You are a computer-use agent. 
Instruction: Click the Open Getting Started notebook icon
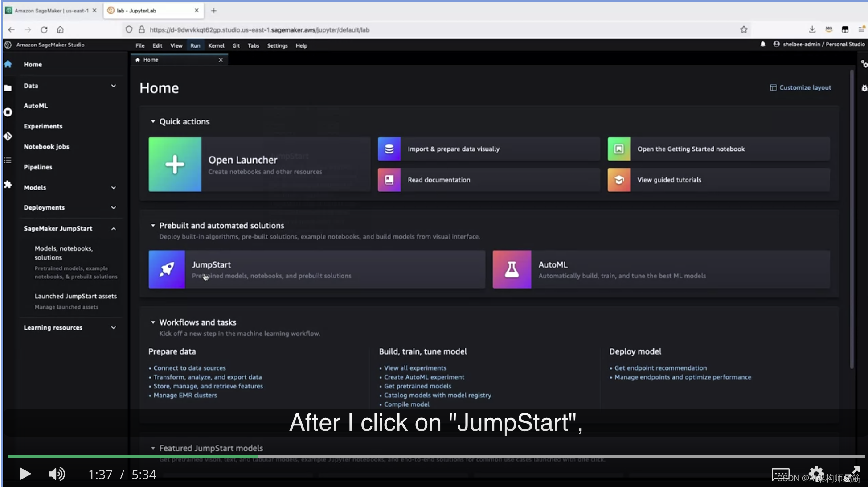click(619, 149)
